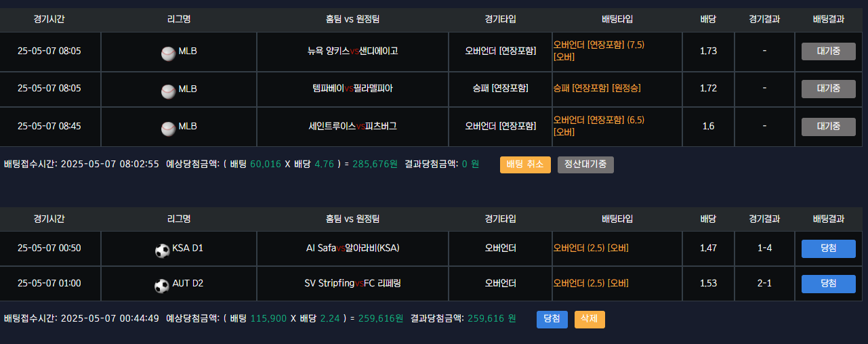The image size is (868, 344).
Task: Click 대기중 status in Yankees row
Action: pos(828,51)
